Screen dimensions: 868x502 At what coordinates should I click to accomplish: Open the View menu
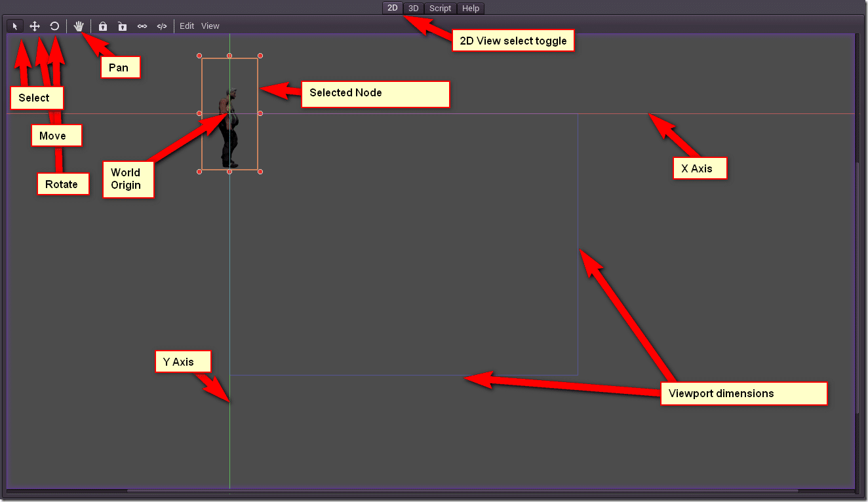[x=210, y=26]
